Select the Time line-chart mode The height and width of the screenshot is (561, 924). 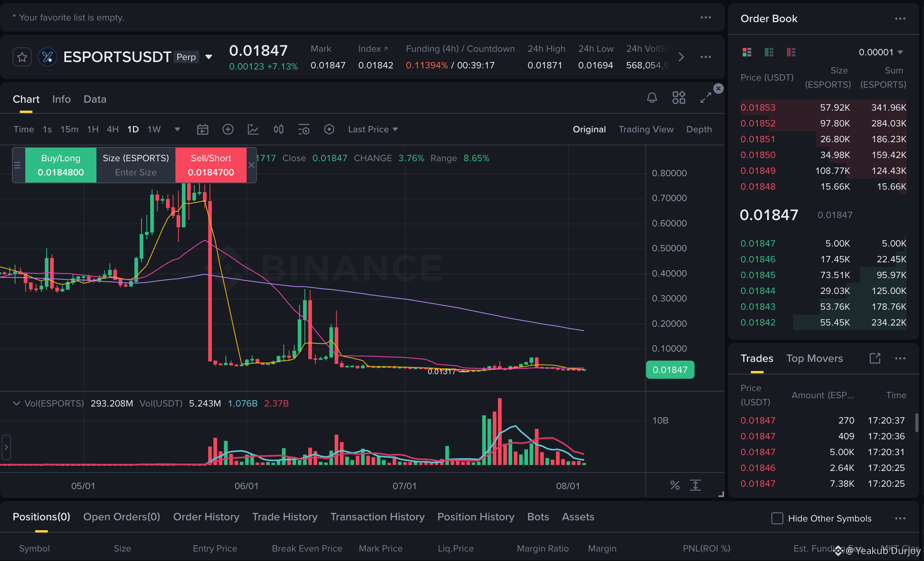click(x=24, y=129)
